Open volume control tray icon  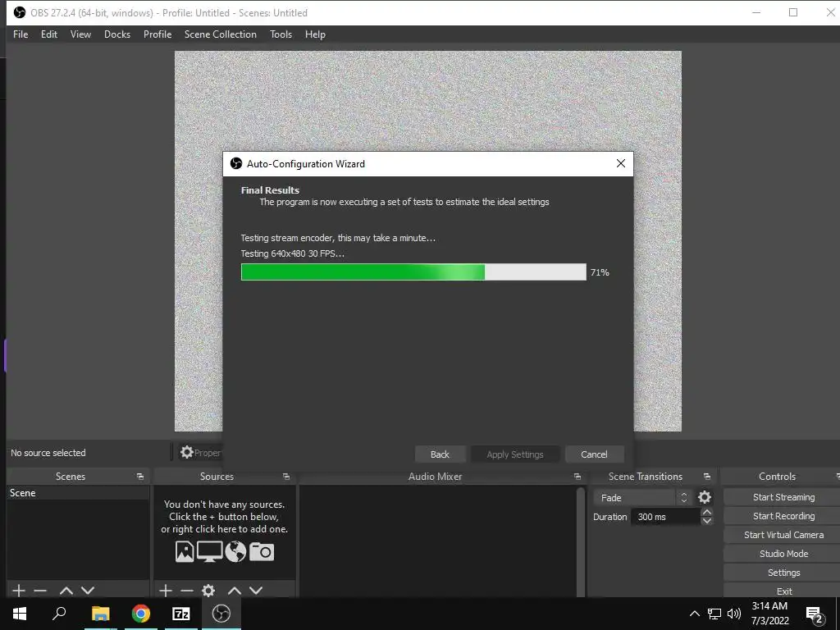tap(734, 614)
